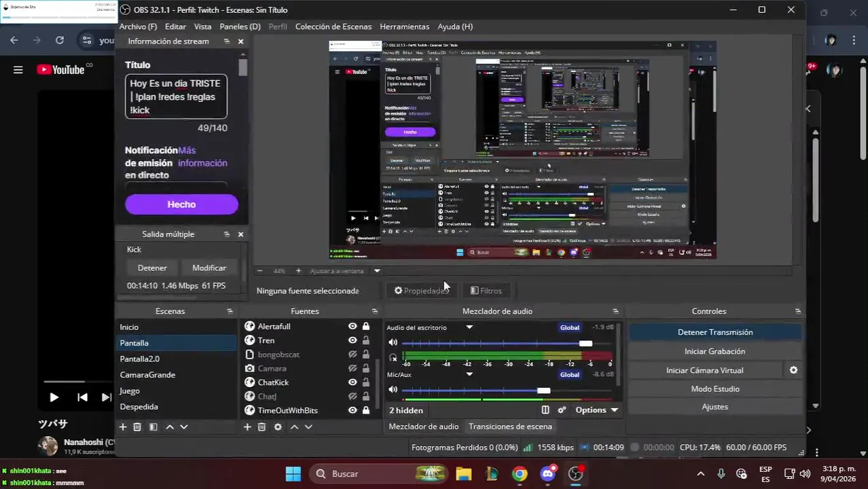Open scene filters icon in Escenas toolbar
Screen dimensions: 868x489
tap(153, 427)
